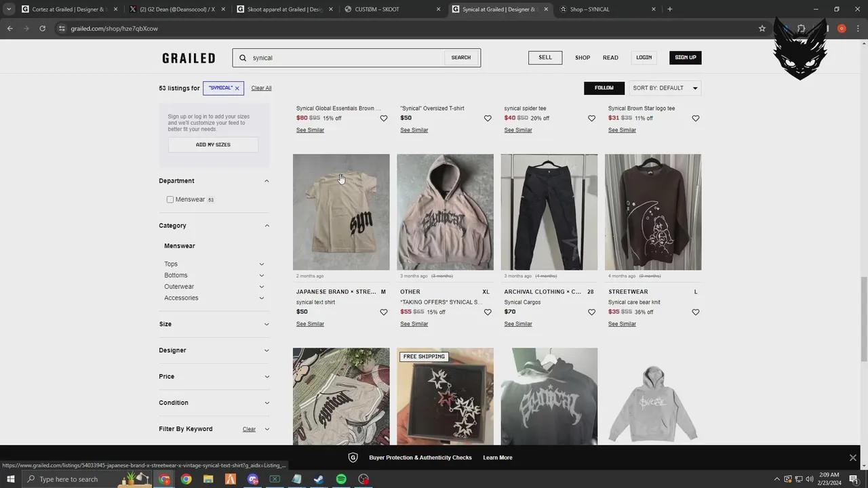Check the Menswear department checkbox
This screenshot has width=868, height=488.
click(170, 199)
